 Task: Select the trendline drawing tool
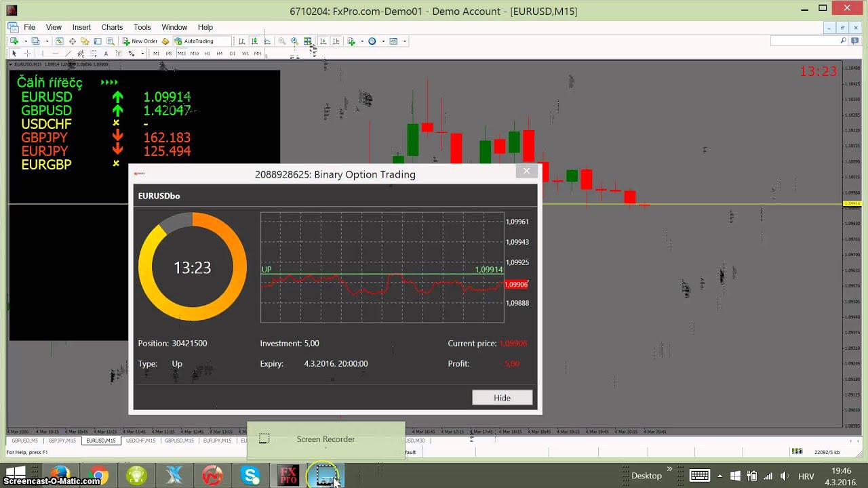coord(68,54)
